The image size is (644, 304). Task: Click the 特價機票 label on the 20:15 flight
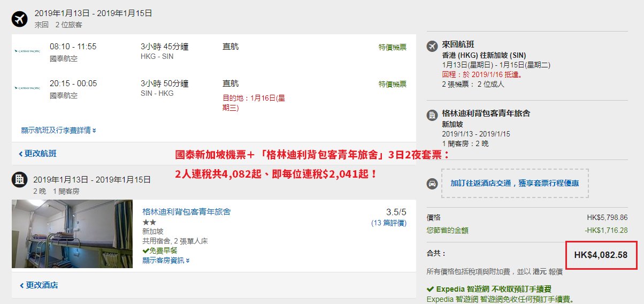click(393, 84)
